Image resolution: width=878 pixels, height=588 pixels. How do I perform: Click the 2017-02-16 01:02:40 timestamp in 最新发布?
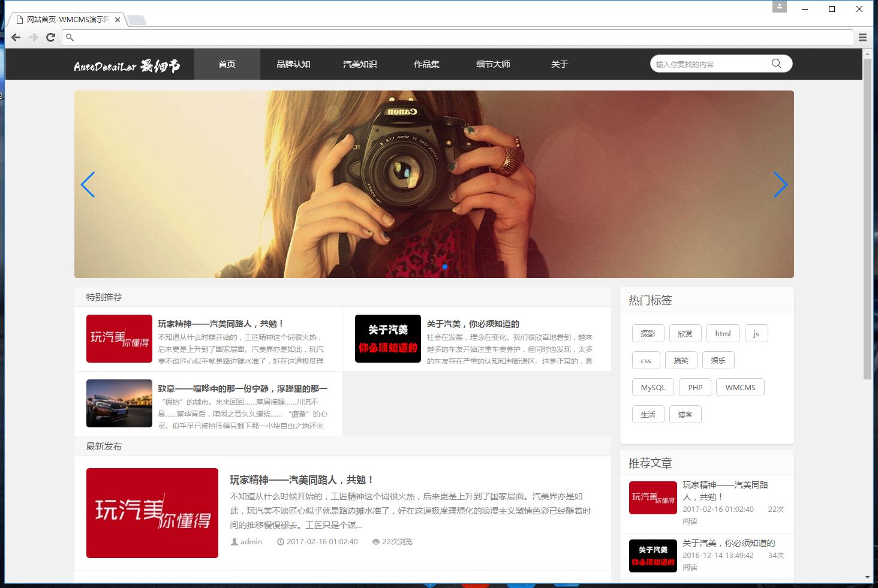[317, 542]
